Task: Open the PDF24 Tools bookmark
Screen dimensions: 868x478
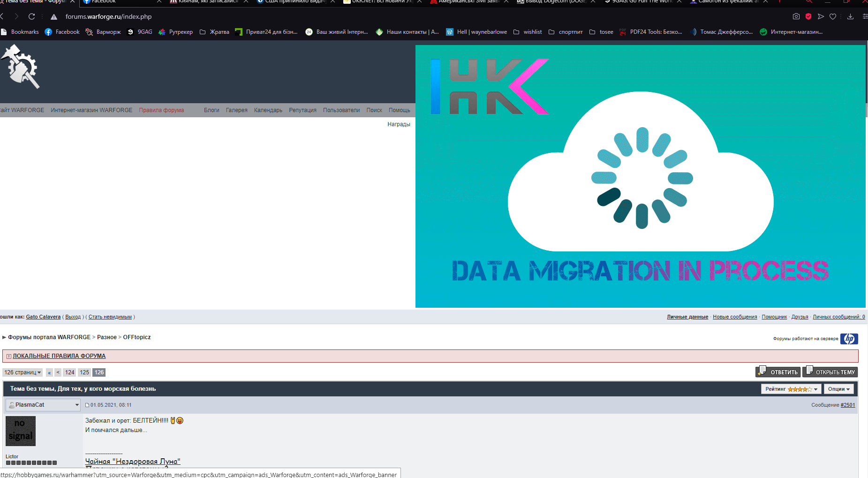Action: (651, 32)
